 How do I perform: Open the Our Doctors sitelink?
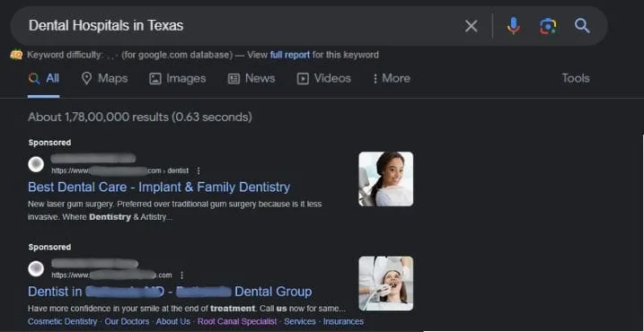click(x=127, y=321)
